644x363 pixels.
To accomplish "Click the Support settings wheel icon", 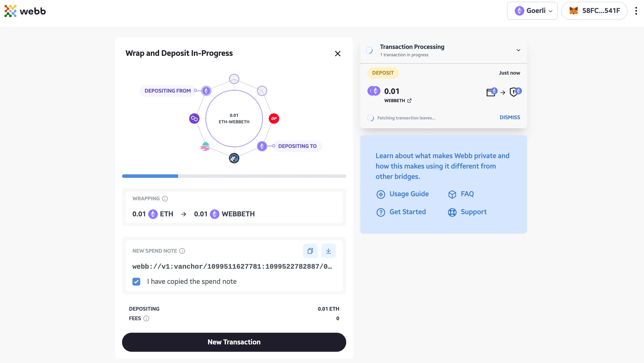I will [452, 212].
